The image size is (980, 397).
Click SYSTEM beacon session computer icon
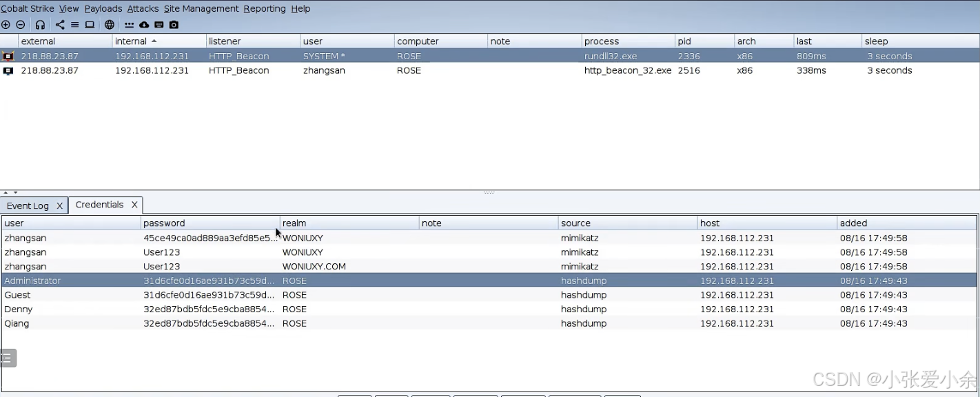[8, 57]
